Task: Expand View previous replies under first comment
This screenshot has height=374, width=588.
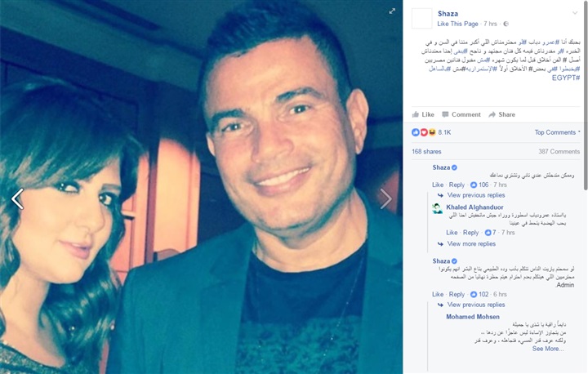Action: tap(476, 195)
